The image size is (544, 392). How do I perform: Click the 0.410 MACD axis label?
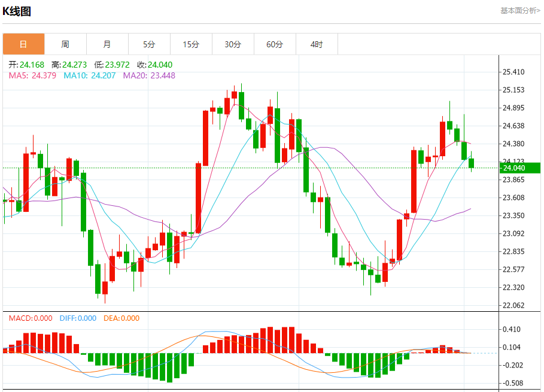(512, 329)
